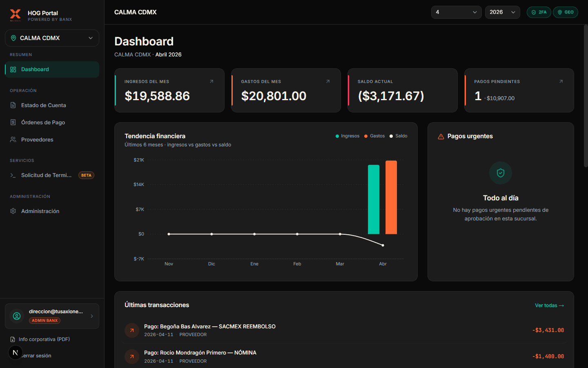Open Proveedores from the Operación menu
This screenshot has width=588, height=368.
coord(37,139)
